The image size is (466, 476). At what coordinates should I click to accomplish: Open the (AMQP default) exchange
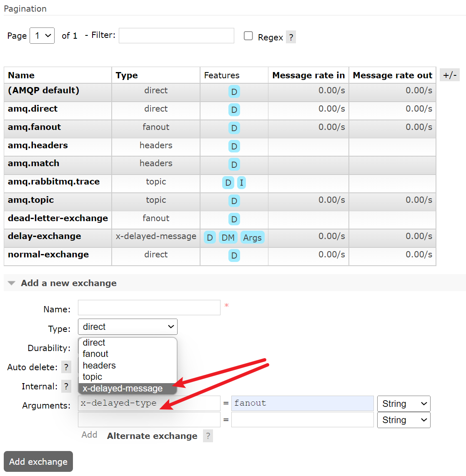pos(43,90)
